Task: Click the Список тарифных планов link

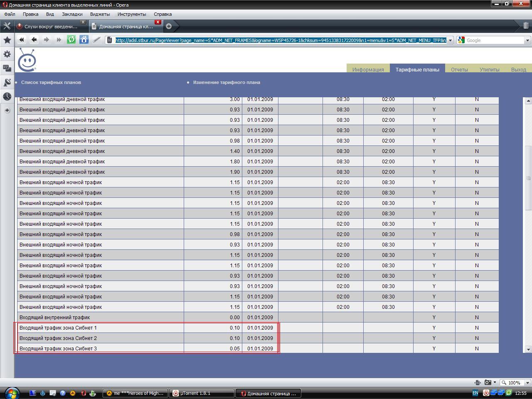Action: point(51,82)
